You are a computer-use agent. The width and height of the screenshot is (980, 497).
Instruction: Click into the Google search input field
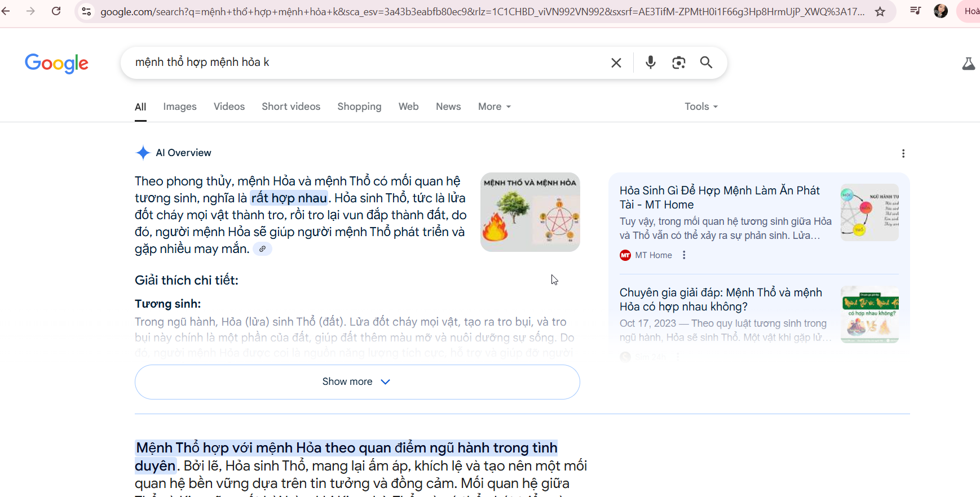367,63
